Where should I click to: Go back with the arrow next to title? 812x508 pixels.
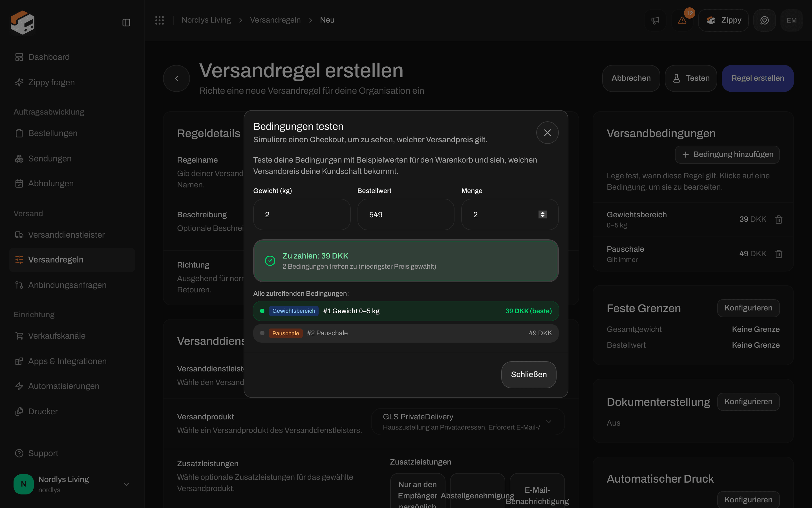coord(176,78)
